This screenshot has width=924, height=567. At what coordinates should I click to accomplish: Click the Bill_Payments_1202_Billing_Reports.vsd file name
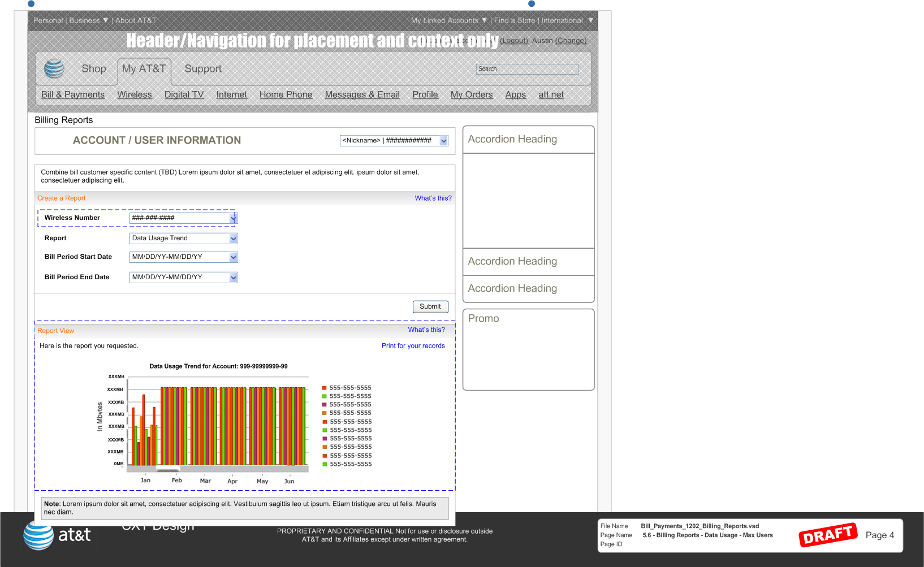pos(700,526)
